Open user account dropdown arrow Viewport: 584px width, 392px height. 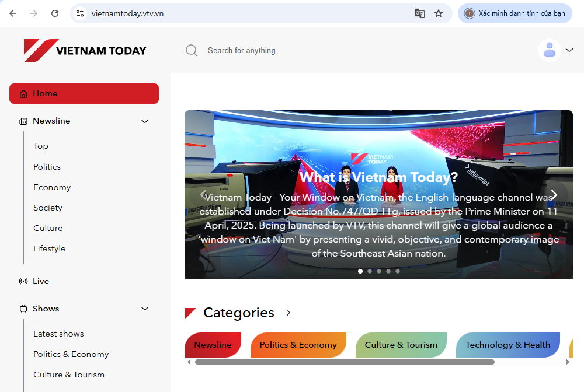(569, 50)
